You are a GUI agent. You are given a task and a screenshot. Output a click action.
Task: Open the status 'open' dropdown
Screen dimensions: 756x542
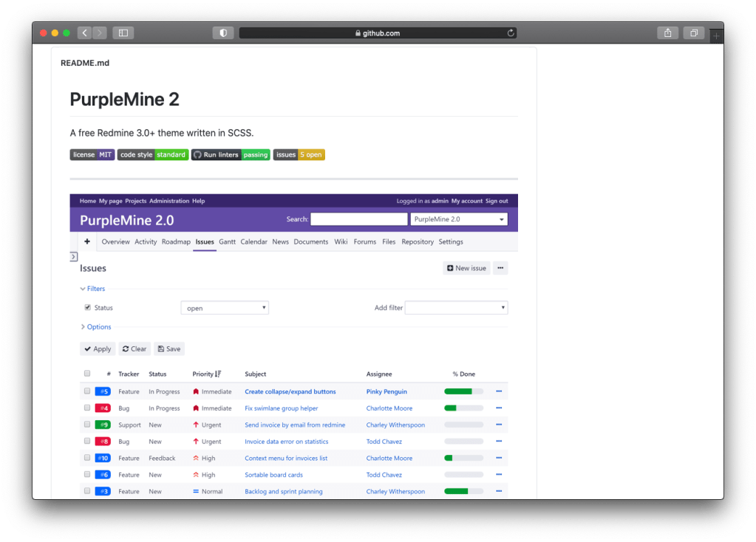pos(225,308)
